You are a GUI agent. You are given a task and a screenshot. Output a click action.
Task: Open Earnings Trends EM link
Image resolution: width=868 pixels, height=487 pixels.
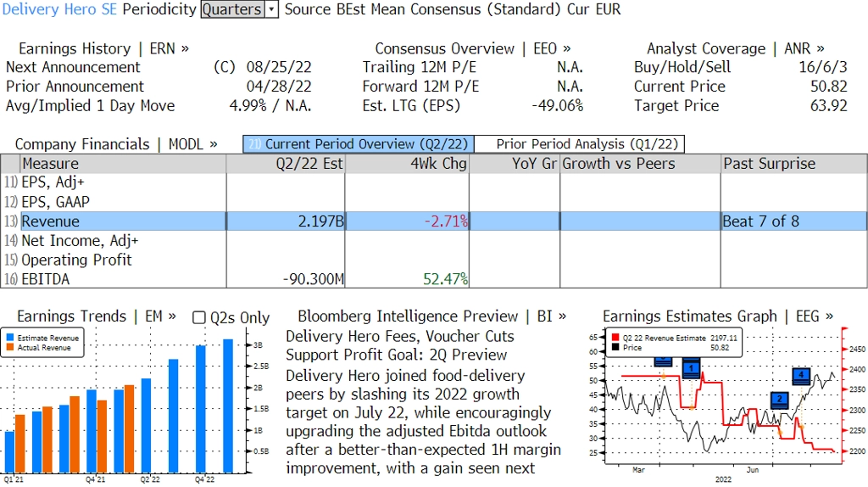(97, 316)
